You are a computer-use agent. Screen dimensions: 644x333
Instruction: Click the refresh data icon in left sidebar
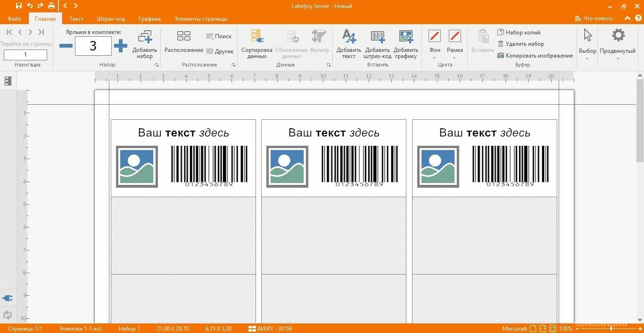[x=8, y=315]
